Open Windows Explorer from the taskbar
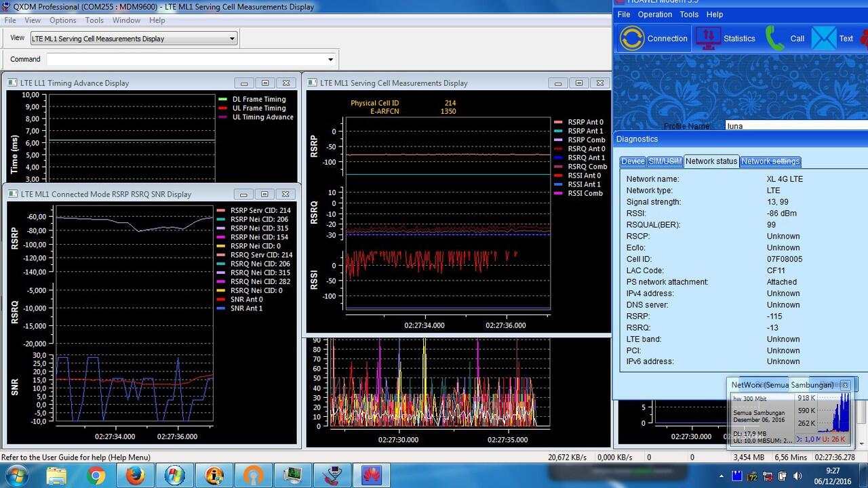This screenshot has width=868, height=488. pos(57,475)
